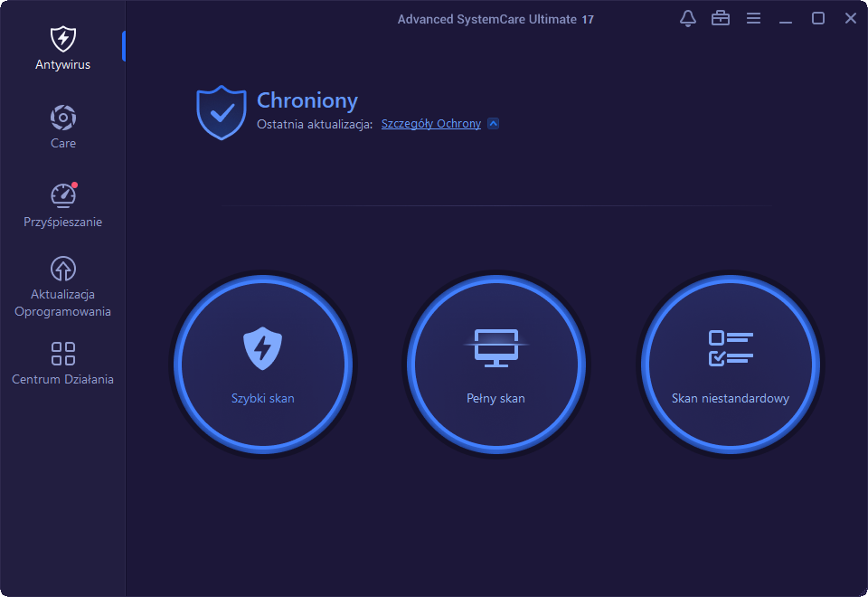Start Skan niestandardowy custom scan
The width and height of the screenshot is (868, 597).
[731, 365]
